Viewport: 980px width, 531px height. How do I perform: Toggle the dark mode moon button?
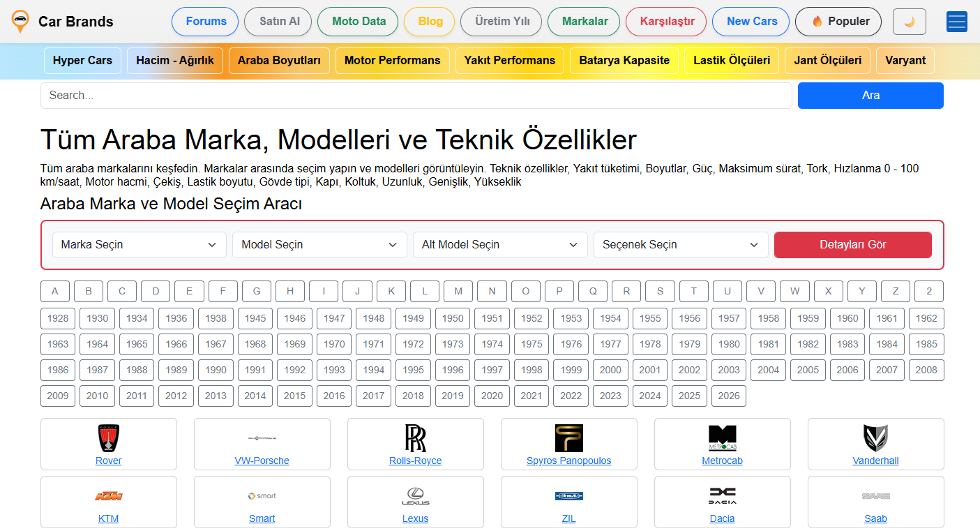909,22
